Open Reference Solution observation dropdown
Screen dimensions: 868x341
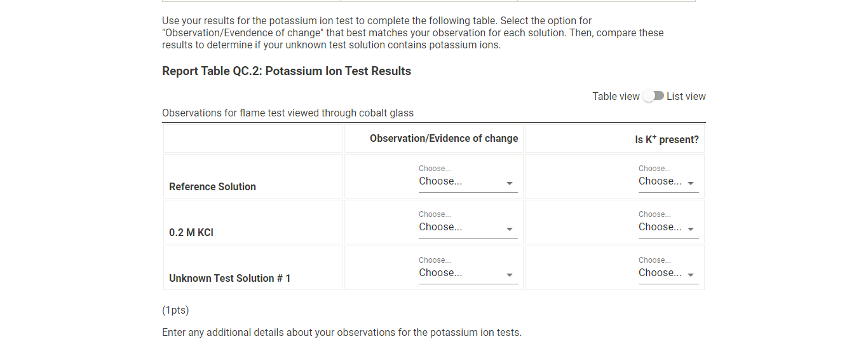tap(468, 181)
